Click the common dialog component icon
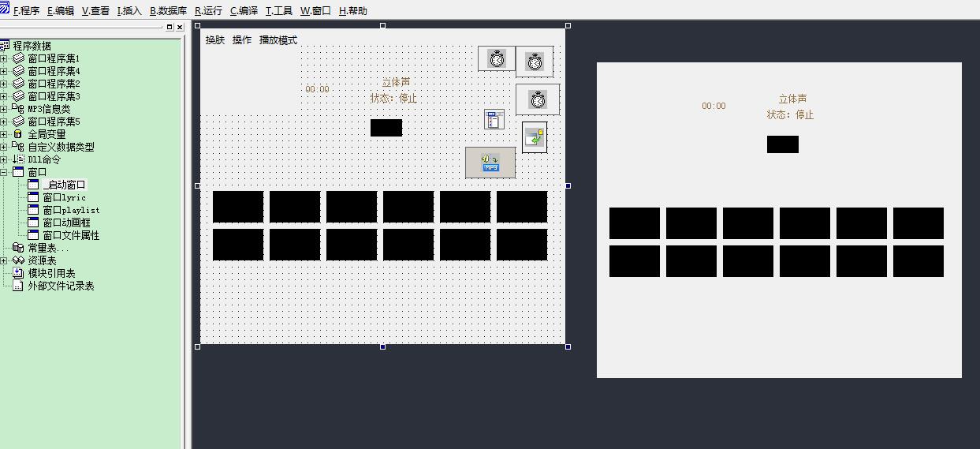Screen dimensions: 980x449 pyautogui.click(x=494, y=119)
